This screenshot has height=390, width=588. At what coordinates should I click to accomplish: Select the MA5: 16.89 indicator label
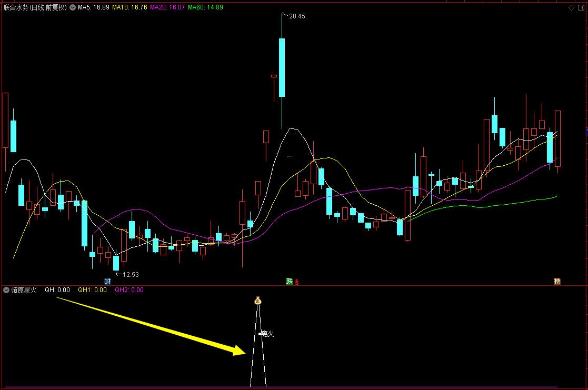(94, 7)
